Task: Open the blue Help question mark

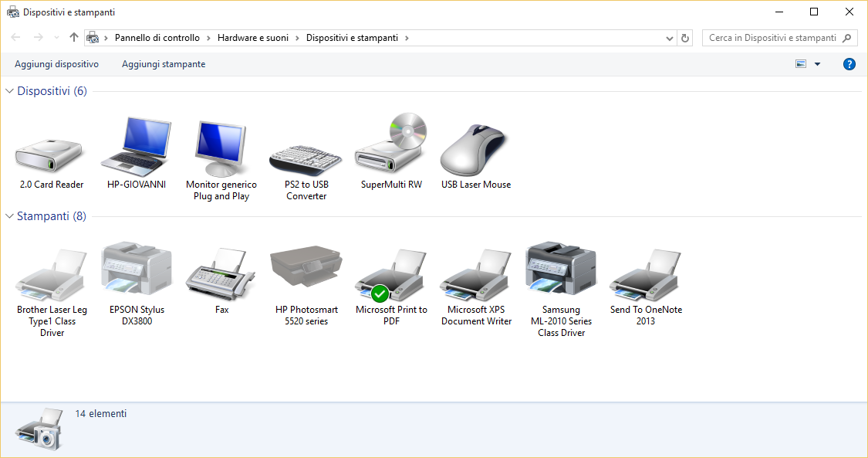Action: click(x=849, y=64)
